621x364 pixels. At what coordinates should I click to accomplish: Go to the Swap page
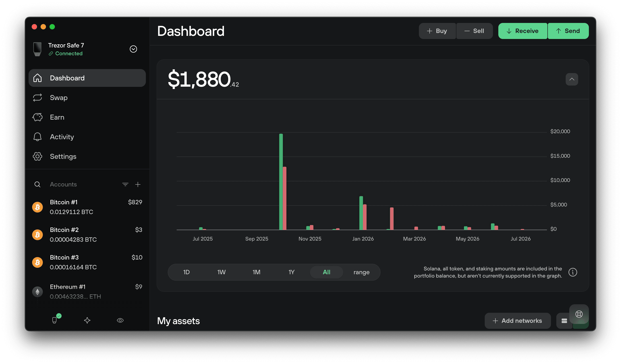pos(87,98)
